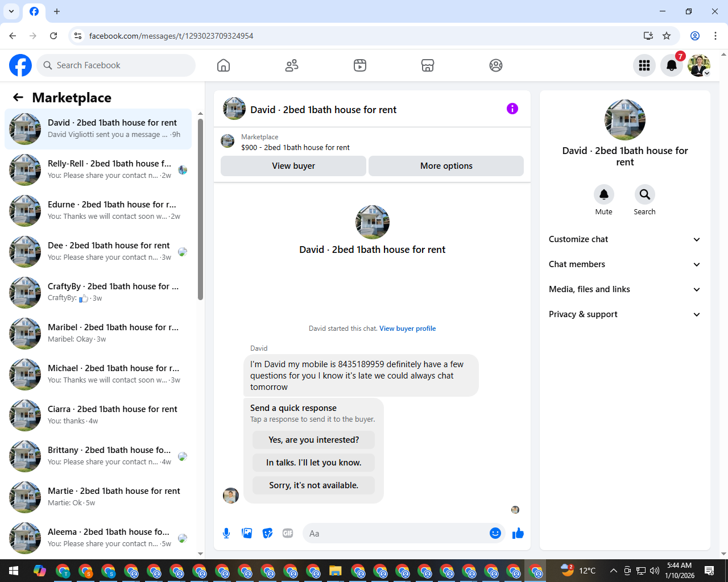The width and height of the screenshot is (728, 582).
Task: Click the conversation list scrollbar
Action: 200,209
